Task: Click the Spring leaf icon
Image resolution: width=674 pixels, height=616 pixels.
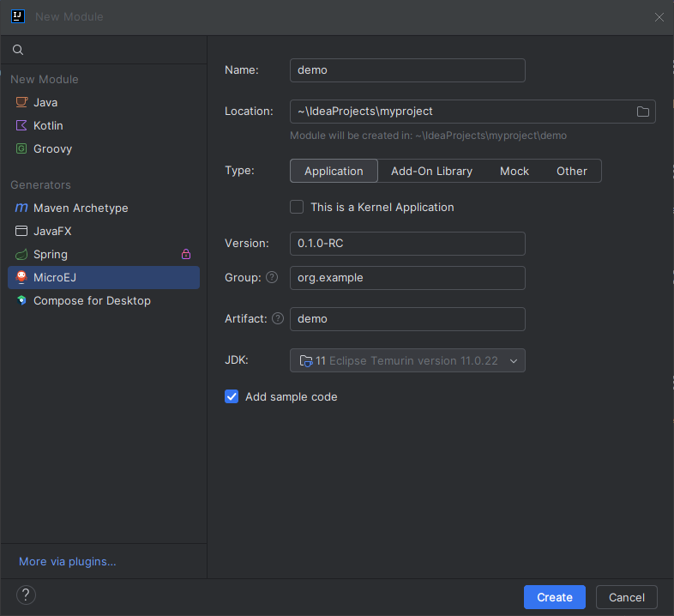Action: coord(21,254)
